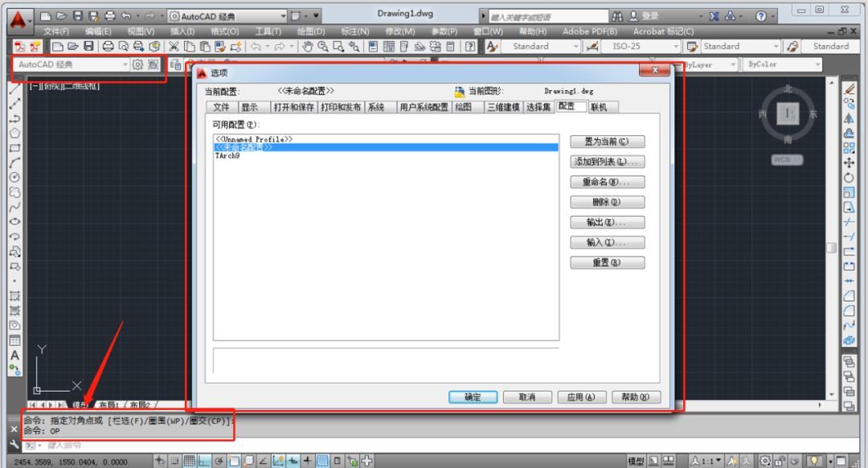868x468 pixels.
Task: Switch to the 打开和保存 tab
Action: tap(293, 107)
